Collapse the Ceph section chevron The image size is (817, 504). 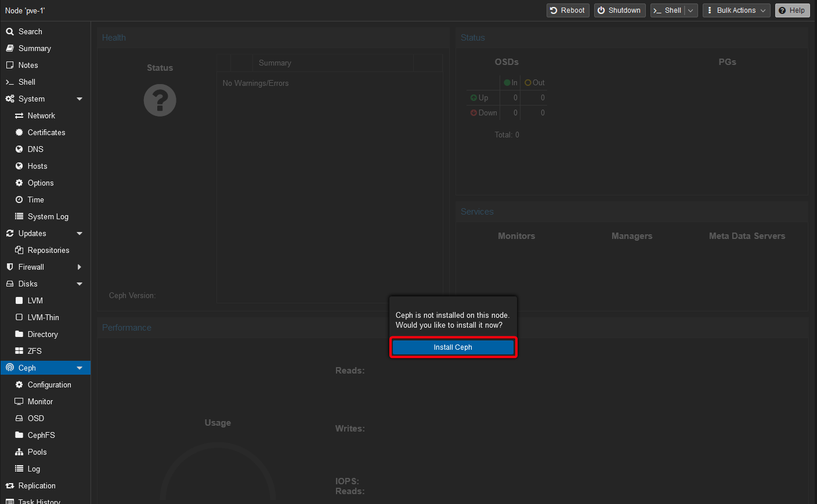(79, 367)
